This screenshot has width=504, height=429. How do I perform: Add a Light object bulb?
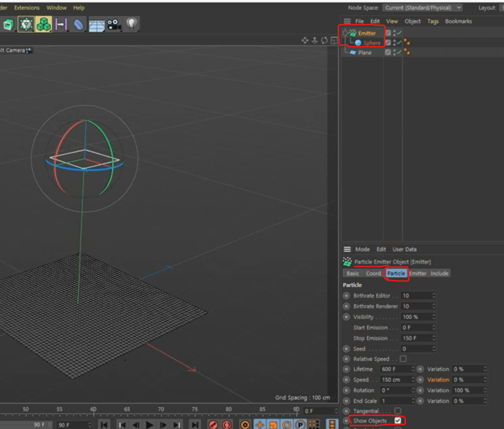[x=132, y=24]
